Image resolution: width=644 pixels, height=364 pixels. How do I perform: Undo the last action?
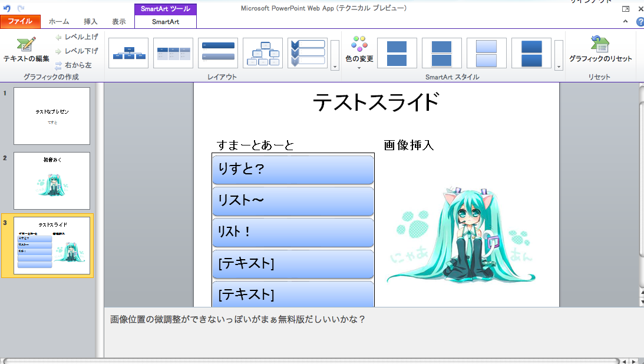pos(7,8)
